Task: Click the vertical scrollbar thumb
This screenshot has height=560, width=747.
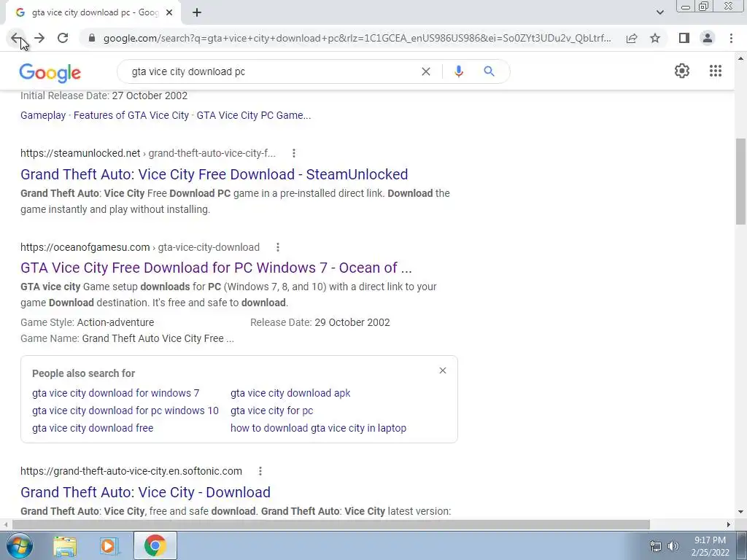Action: (x=740, y=181)
